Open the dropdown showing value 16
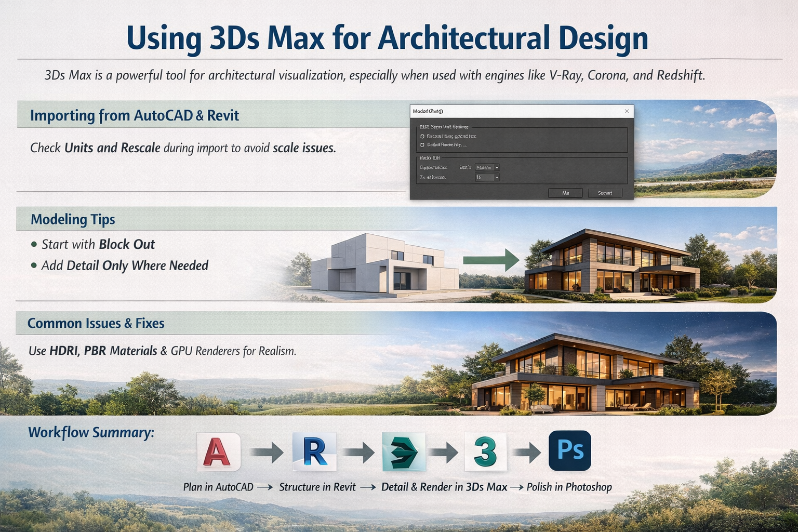Image resolution: width=798 pixels, height=532 pixels. coord(487,177)
